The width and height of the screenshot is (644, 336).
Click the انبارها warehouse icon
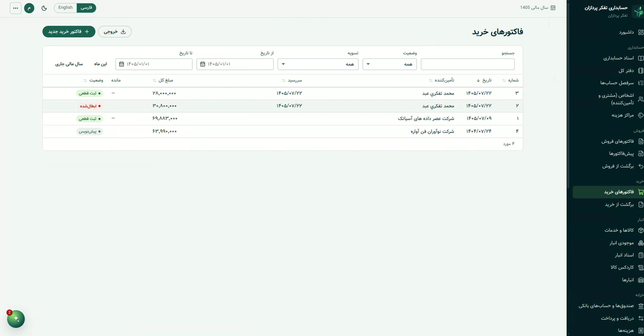click(641, 280)
